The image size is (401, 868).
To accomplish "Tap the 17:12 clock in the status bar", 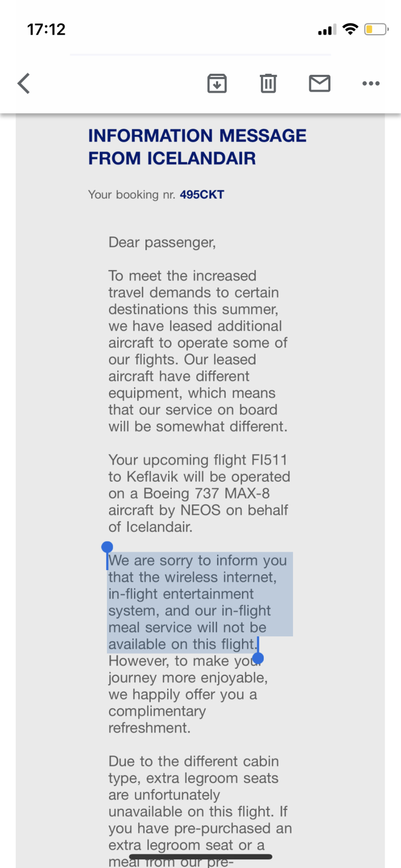I will (46, 29).
